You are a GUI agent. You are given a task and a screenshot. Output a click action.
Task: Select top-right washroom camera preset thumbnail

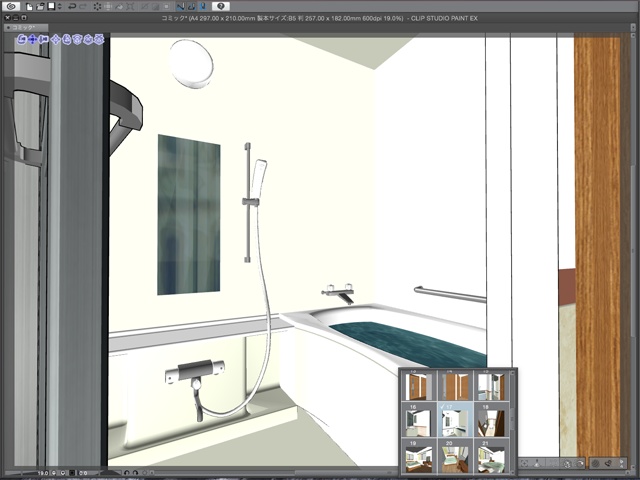click(491, 385)
